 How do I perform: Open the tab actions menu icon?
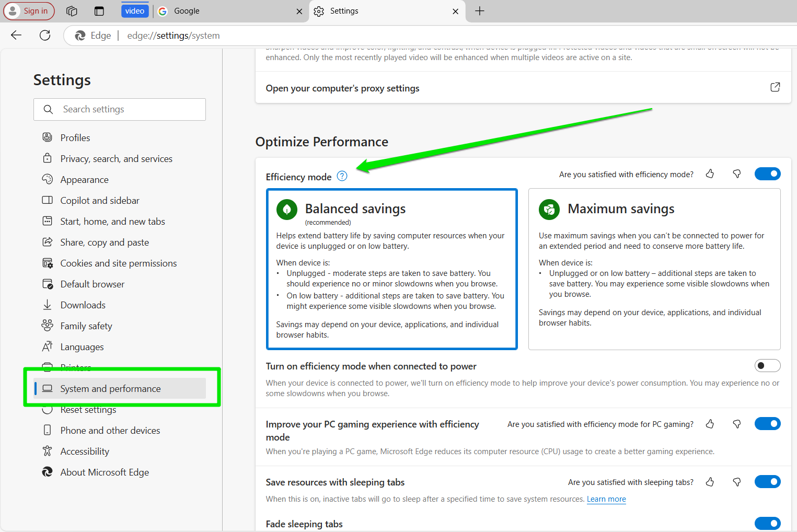tap(99, 11)
